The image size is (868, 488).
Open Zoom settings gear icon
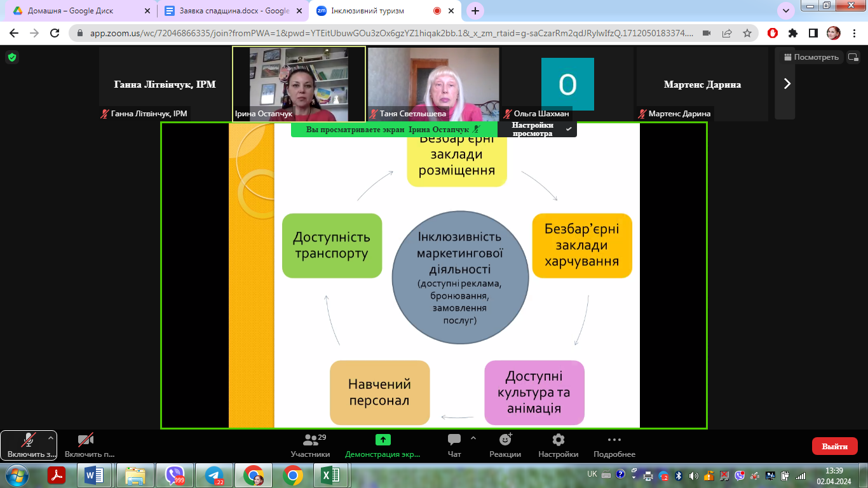click(x=558, y=440)
